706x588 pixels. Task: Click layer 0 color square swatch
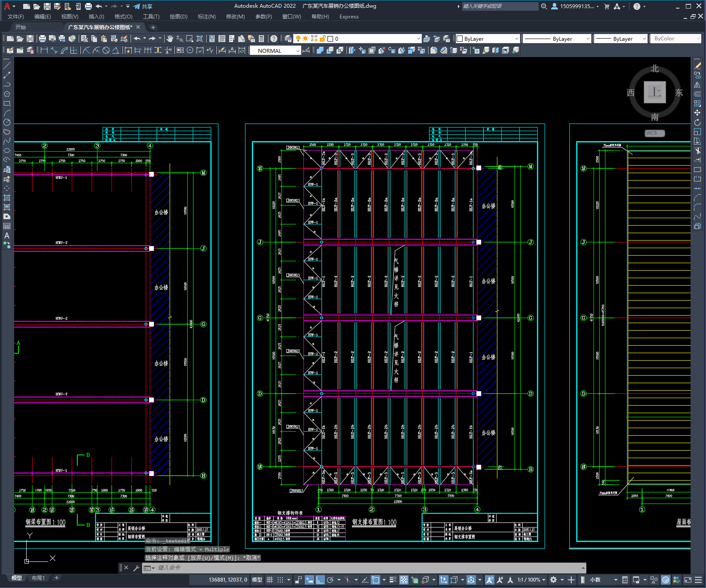[330, 39]
